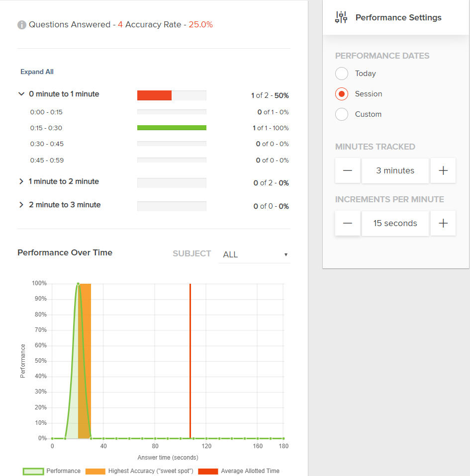Increase increments per minute with plus
This screenshot has height=476, width=470.
click(443, 223)
